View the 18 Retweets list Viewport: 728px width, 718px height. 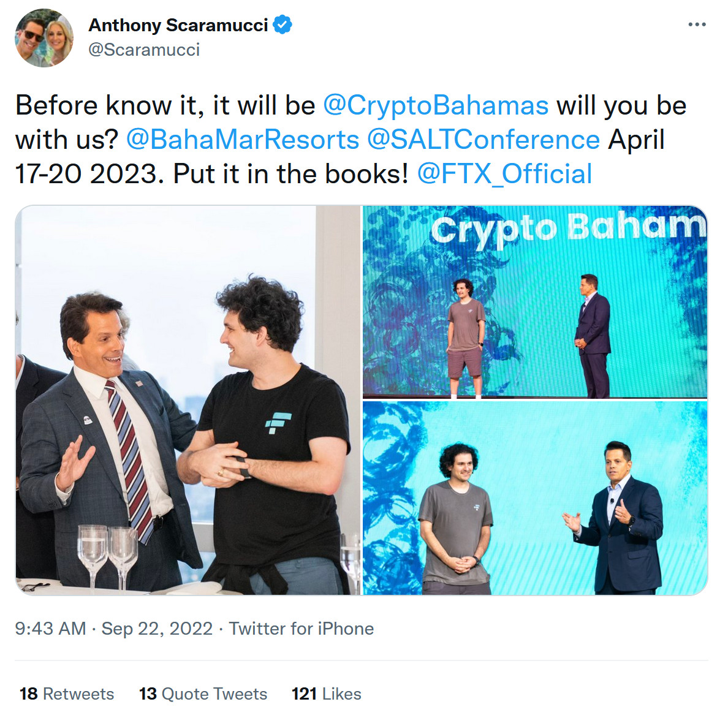(x=67, y=693)
